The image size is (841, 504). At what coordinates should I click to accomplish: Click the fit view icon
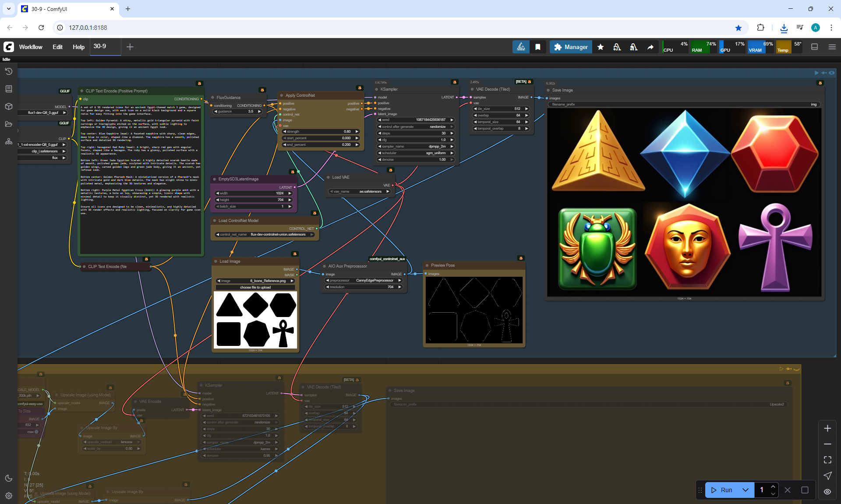pos(827,460)
